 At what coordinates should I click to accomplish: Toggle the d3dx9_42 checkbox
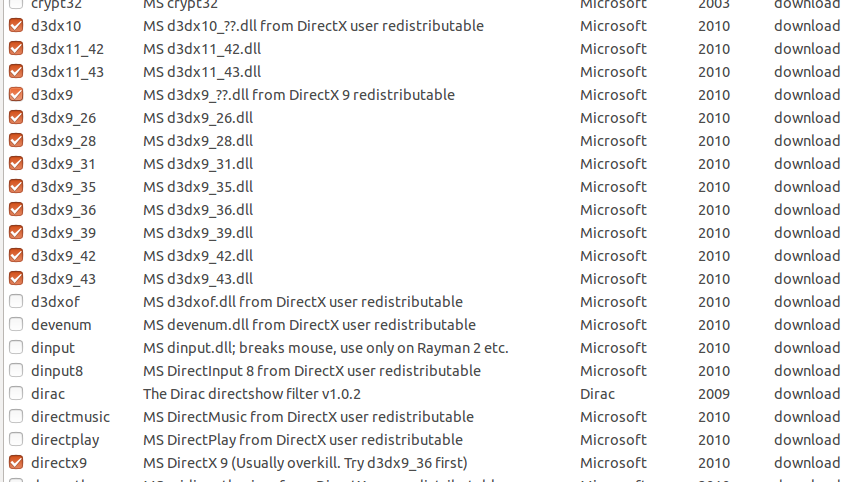point(16,255)
